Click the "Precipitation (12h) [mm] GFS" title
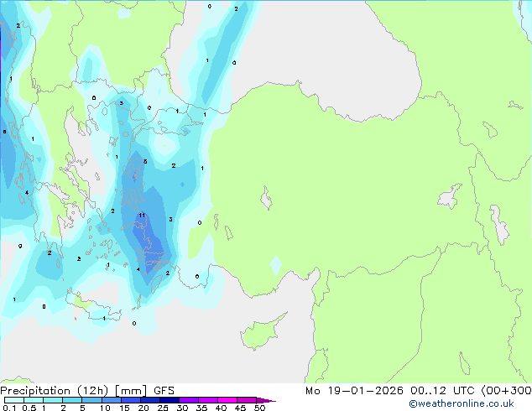532x411 pixels. click(x=87, y=391)
